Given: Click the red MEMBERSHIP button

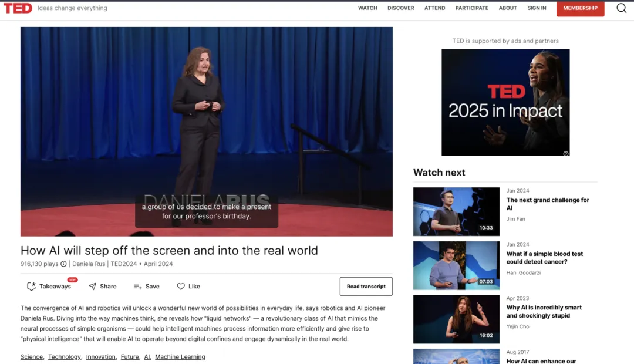Looking at the screenshot, I should coord(580,8).
